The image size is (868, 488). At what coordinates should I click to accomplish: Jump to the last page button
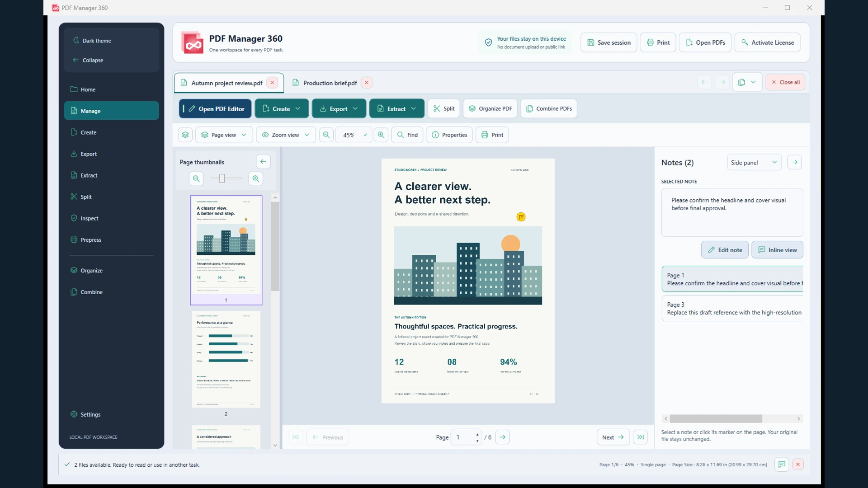pyautogui.click(x=640, y=437)
